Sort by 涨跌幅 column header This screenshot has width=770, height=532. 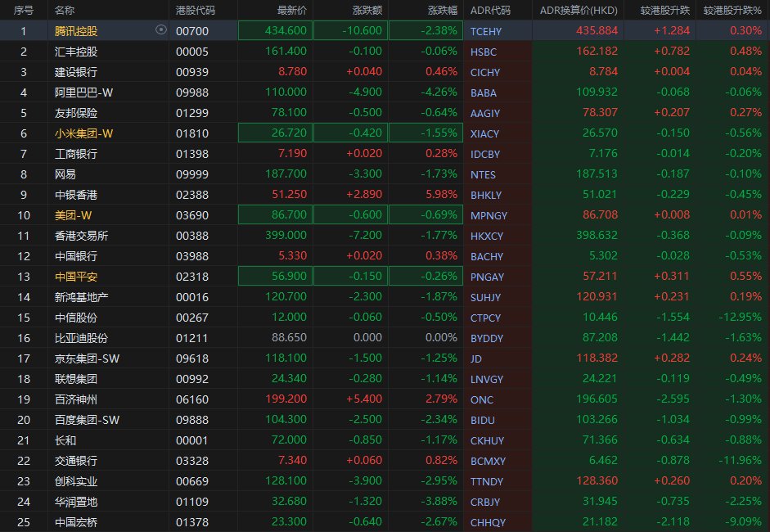tap(443, 11)
